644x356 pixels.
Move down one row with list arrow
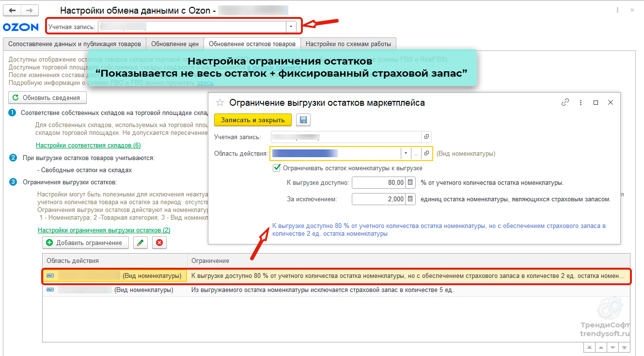coord(613,348)
